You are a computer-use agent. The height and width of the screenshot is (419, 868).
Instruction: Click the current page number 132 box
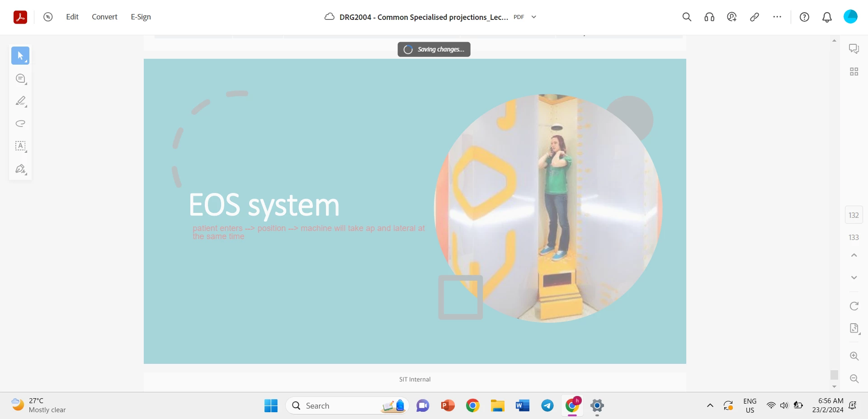point(854,215)
